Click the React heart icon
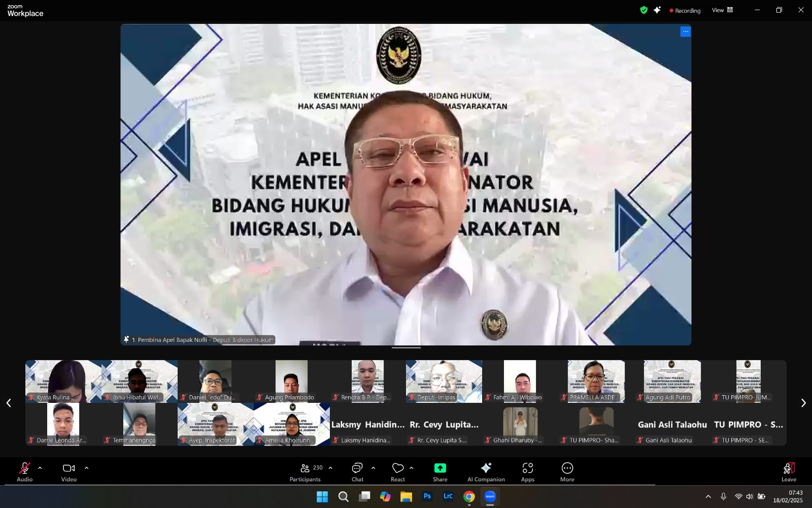Viewport: 812px width, 508px height. 398,471
